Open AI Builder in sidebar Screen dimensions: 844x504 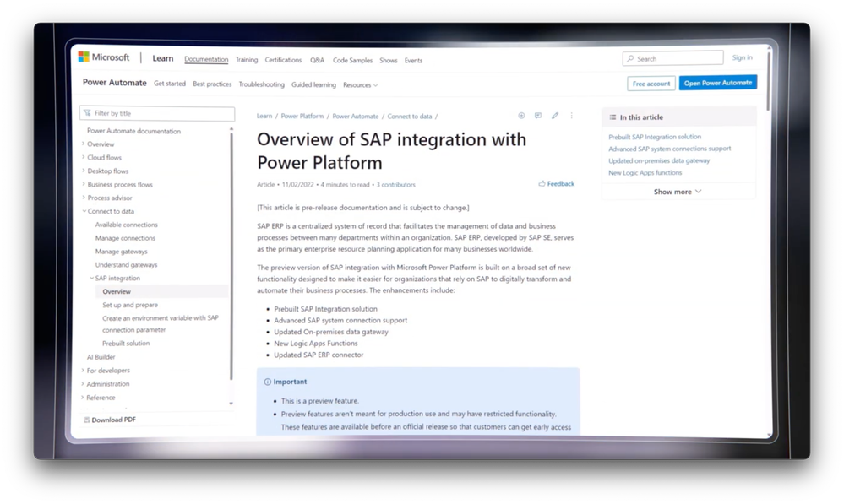click(x=101, y=356)
